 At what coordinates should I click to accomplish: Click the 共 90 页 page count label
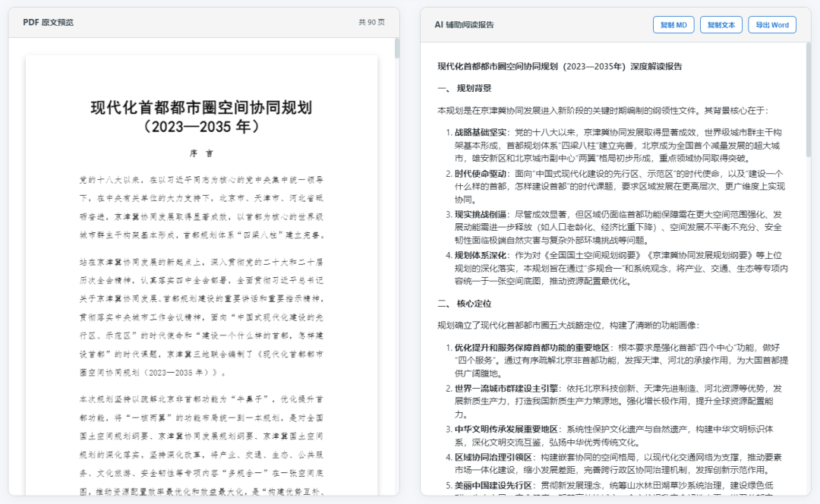(x=372, y=23)
